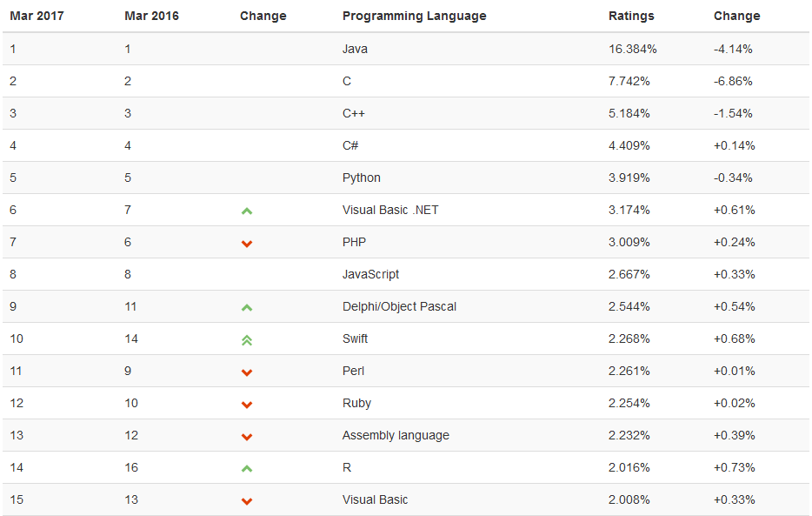Click the '+0.39%' change value

pos(735,435)
